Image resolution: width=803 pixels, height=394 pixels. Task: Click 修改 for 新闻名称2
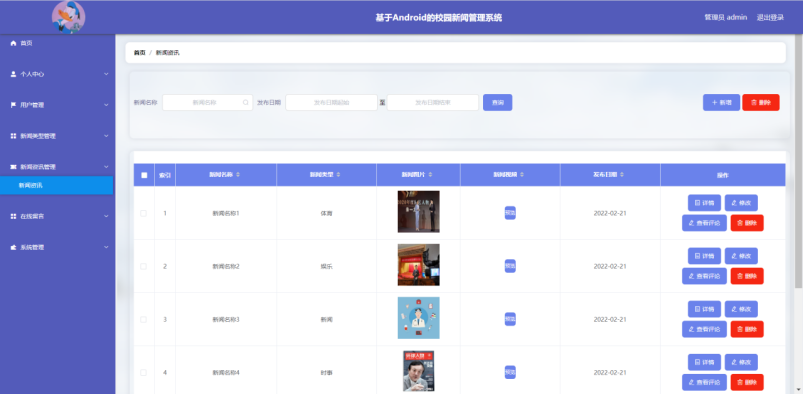741,256
